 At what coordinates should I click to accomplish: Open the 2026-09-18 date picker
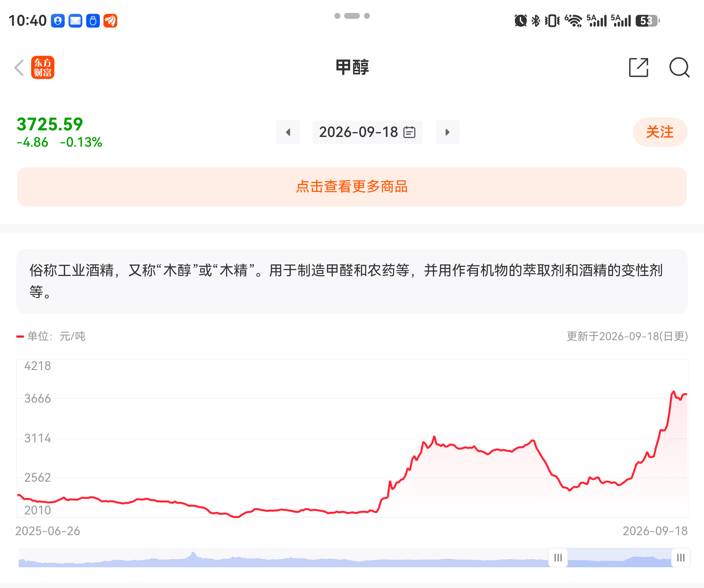click(x=367, y=132)
